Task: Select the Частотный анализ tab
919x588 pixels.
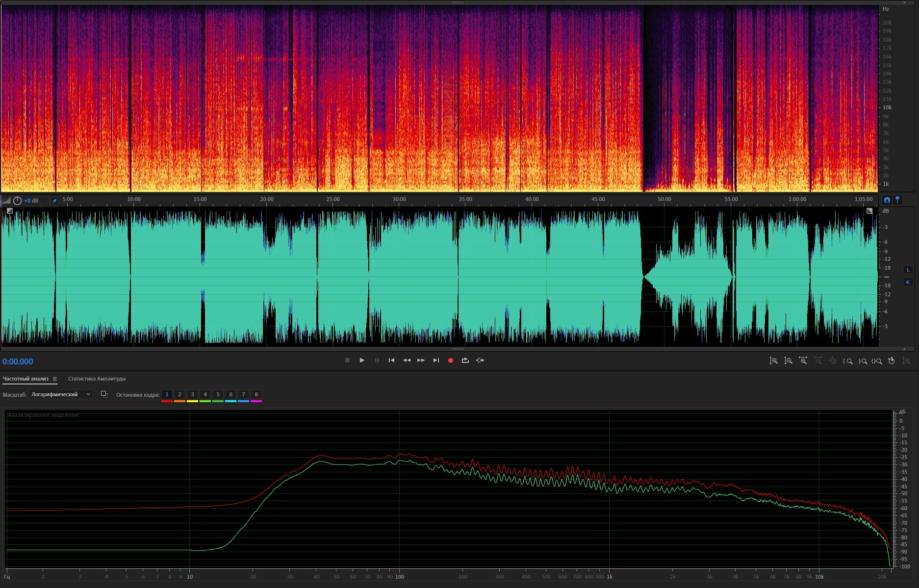Action: [x=26, y=379]
